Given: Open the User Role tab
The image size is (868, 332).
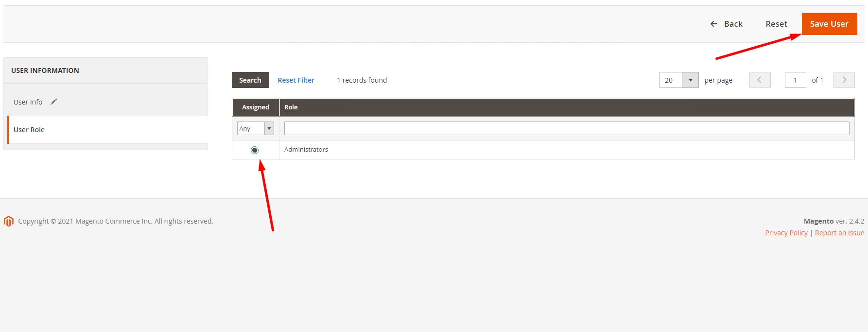Looking at the screenshot, I should pyautogui.click(x=107, y=130).
